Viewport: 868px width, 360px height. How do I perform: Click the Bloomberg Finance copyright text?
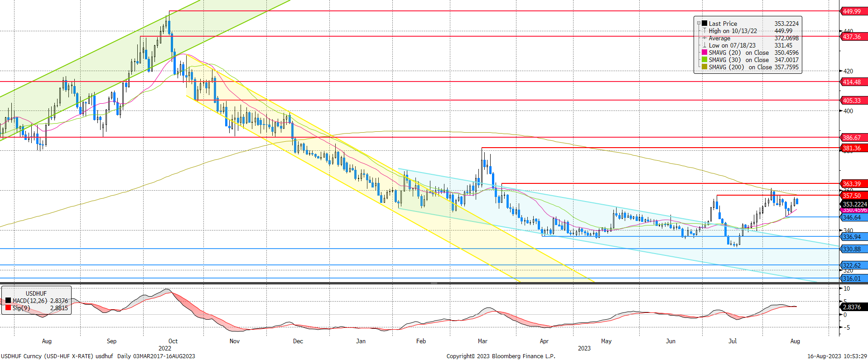(501, 356)
